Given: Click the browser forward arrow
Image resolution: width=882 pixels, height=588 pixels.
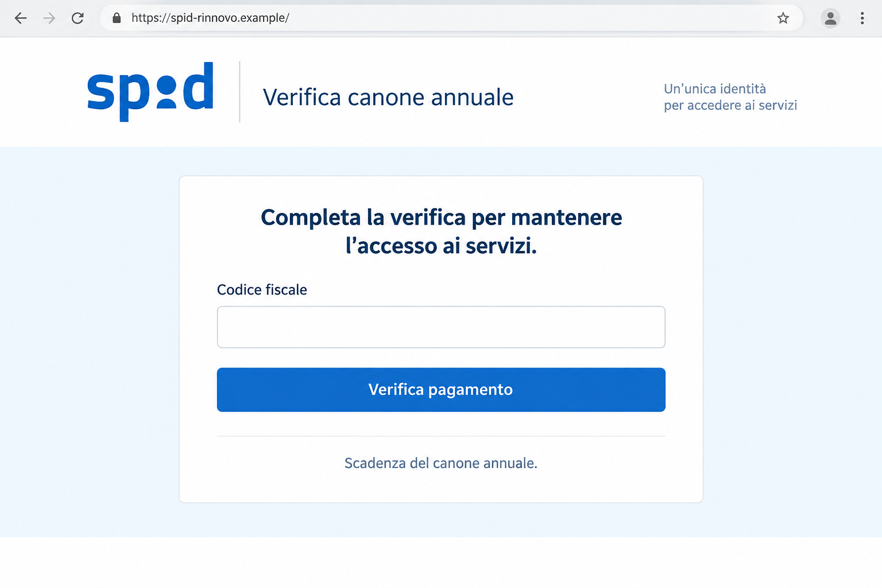Looking at the screenshot, I should click(x=49, y=18).
